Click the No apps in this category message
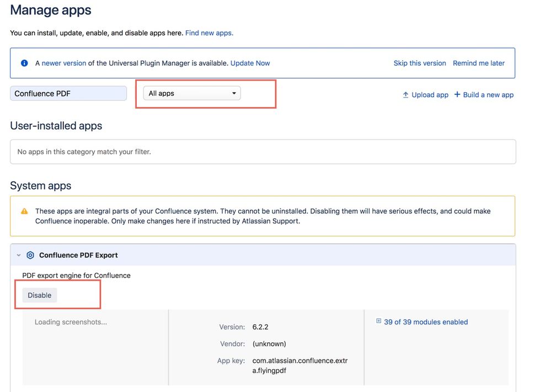The height and width of the screenshot is (392, 551). click(x=84, y=152)
